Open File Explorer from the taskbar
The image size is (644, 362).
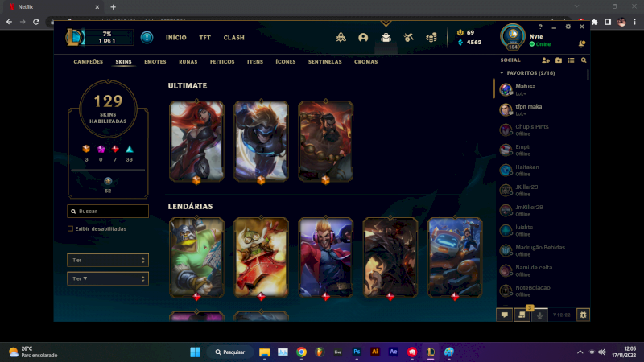[264, 352]
